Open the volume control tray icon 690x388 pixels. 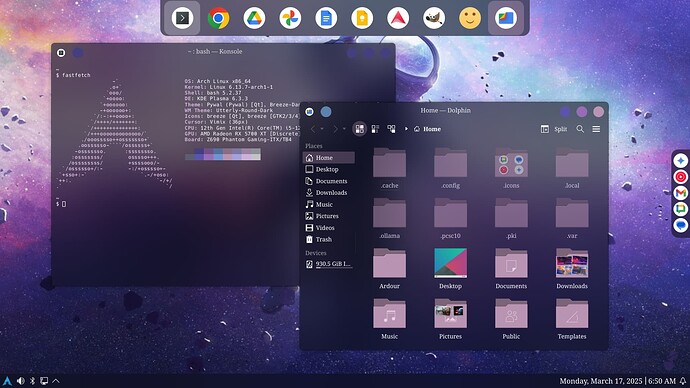[x=20, y=381]
